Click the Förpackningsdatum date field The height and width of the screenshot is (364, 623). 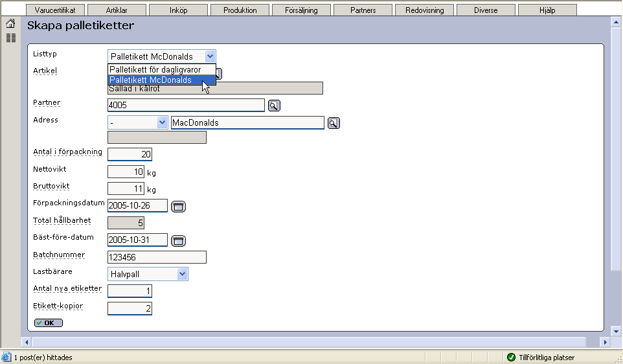[137, 205]
